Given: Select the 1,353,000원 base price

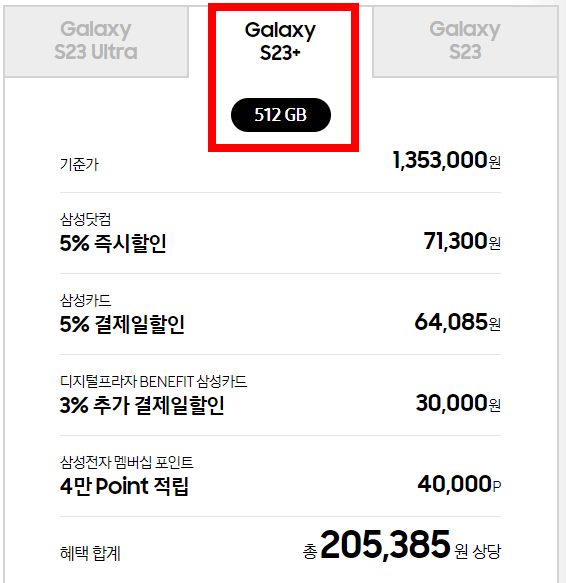Looking at the screenshot, I should click(x=447, y=160).
